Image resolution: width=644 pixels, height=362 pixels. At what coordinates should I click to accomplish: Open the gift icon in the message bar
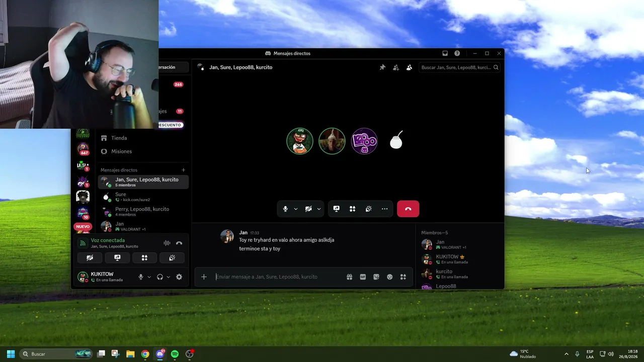pyautogui.click(x=349, y=277)
